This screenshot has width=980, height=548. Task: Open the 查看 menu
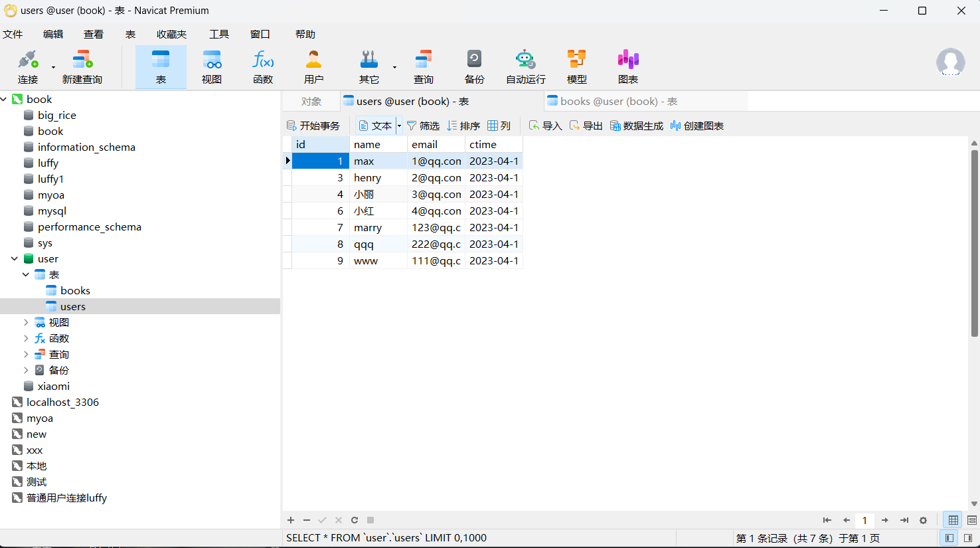click(94, 34)
